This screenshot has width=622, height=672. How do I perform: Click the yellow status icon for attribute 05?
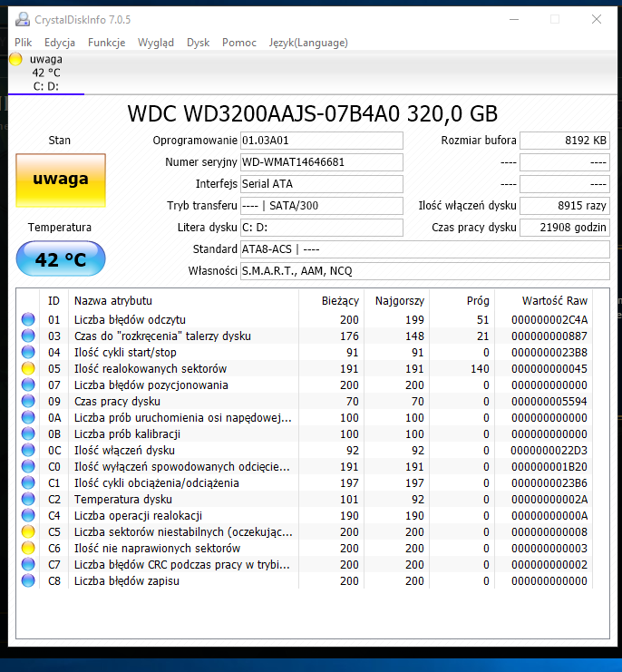(28, 368)
